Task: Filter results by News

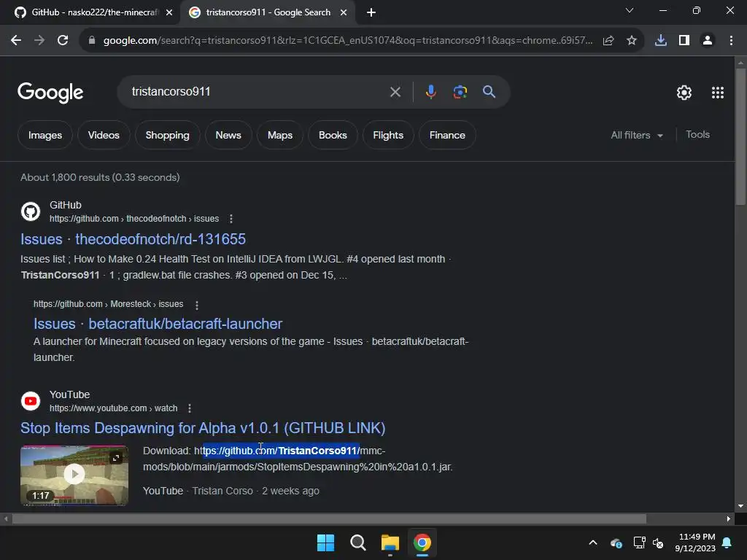Action: (228, 135)
